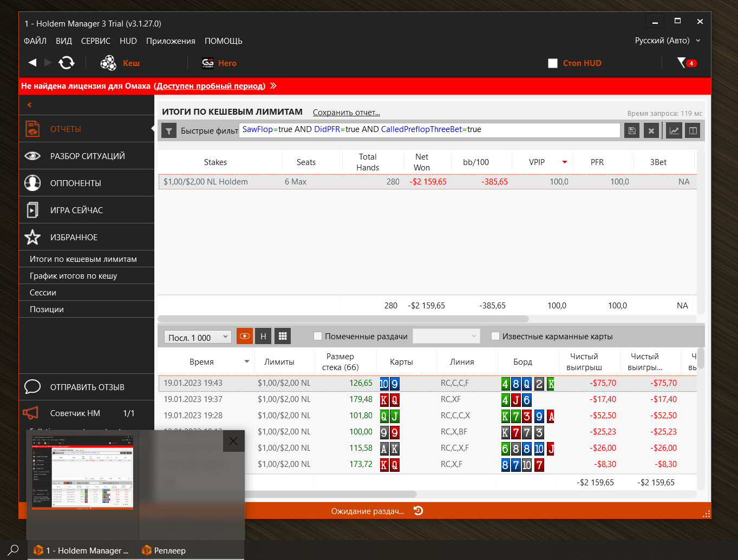Open ОППОНЕНТЫ player icon
The image size is (738, 560).
click(x=32, y=183)
